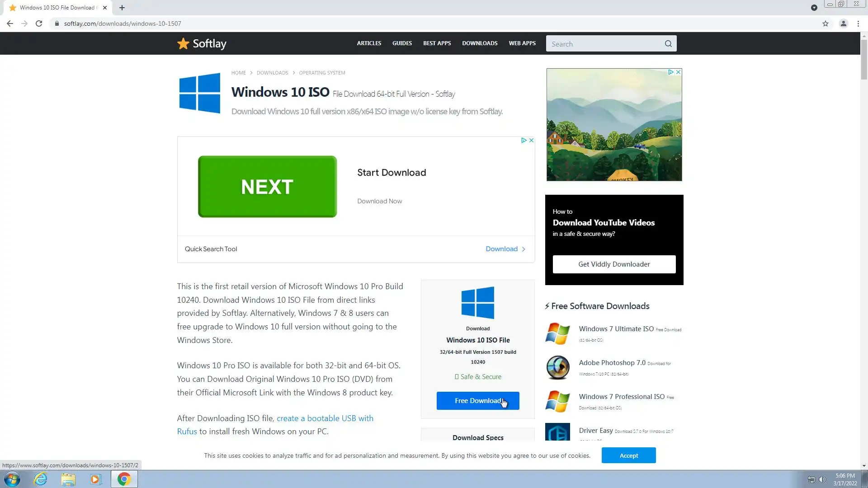This screenshot has width=868, height=488.
Task: Accept the cookies notice
Action: 628,455
